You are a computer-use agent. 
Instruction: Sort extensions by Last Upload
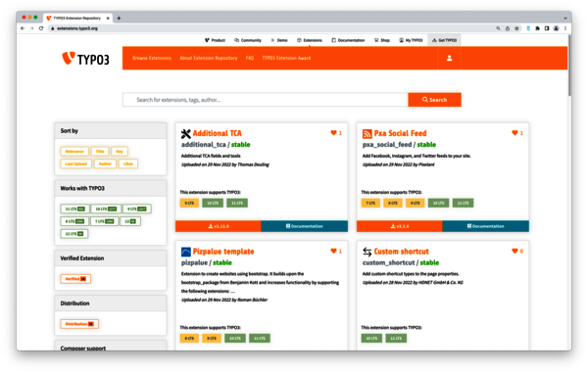[75, 163]
